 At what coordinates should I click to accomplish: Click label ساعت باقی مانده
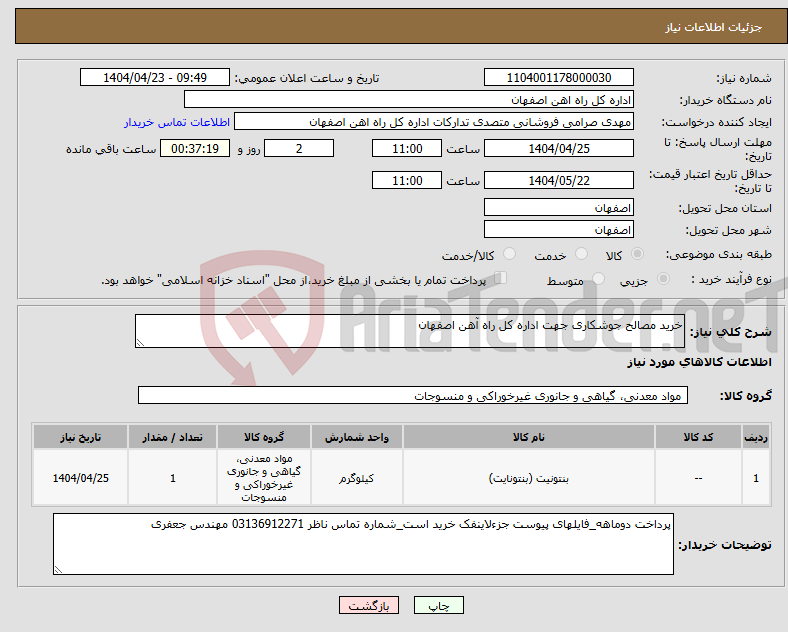tap(111, 149)
